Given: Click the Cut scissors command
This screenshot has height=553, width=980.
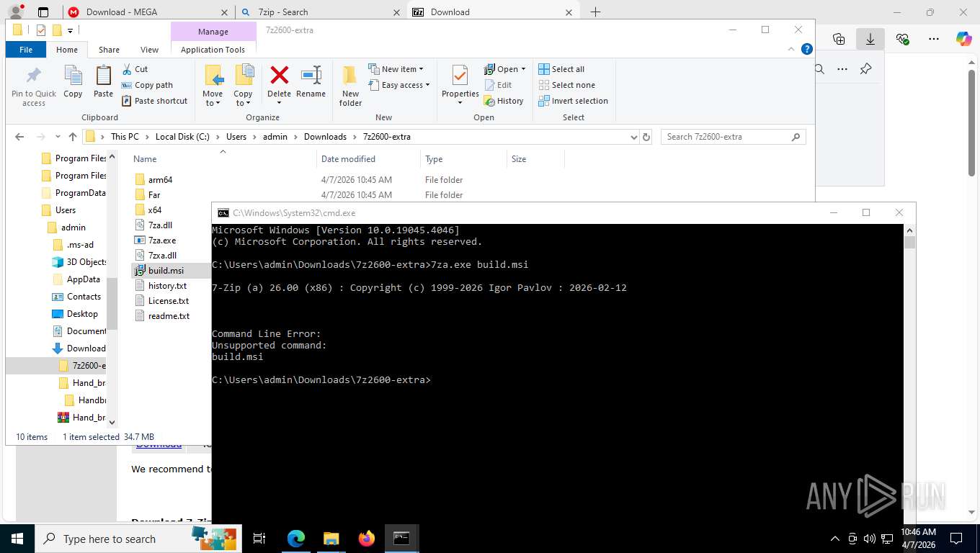Looking at the screenshot, I should click(135, 69).
